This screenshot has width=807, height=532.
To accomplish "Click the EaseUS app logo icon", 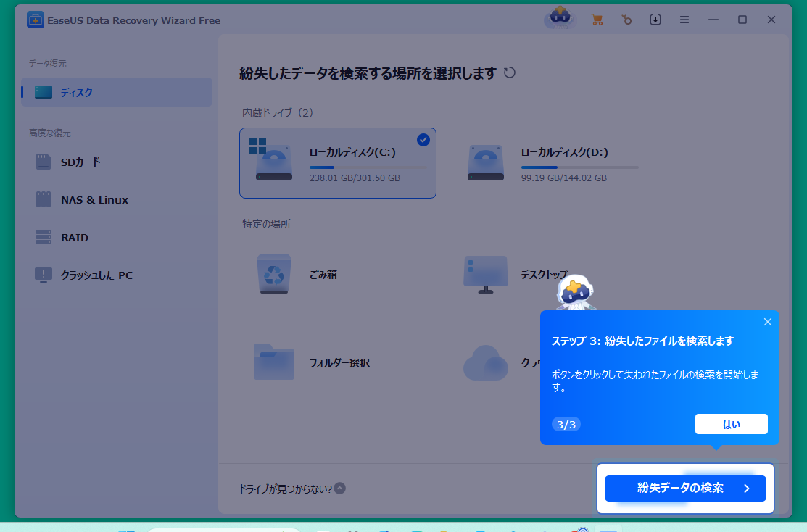I will point(35,20).
